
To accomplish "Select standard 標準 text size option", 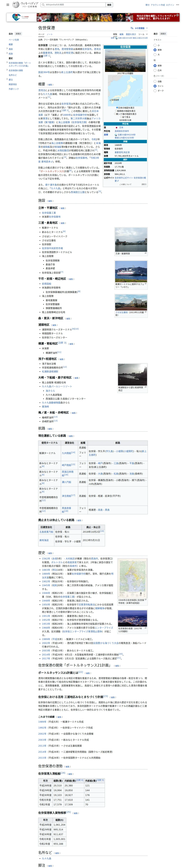I will [155, 50].
